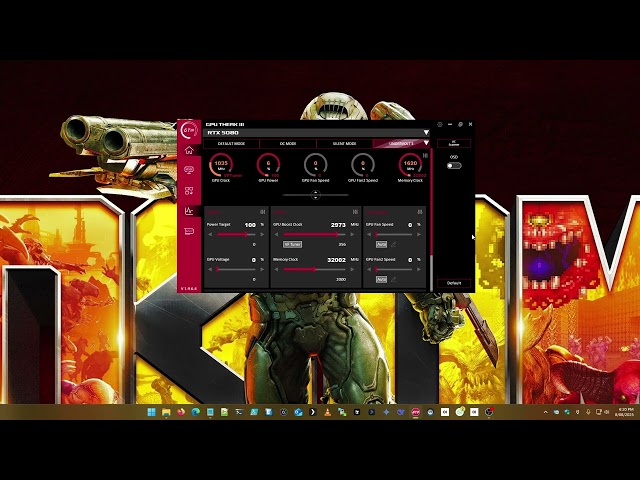
Task: Increase Power Target with right arrow
Action: [x=262, y=235]
